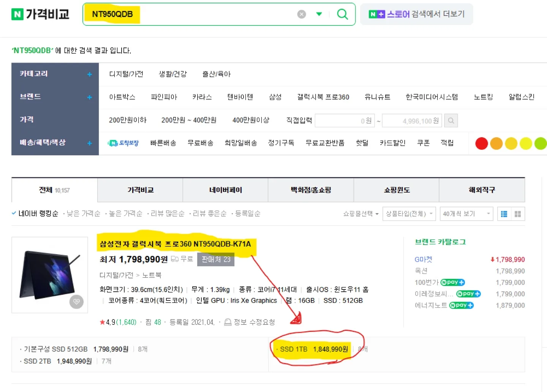Expand the 배송/혜택/색상 plus icon

click(90, 143)
